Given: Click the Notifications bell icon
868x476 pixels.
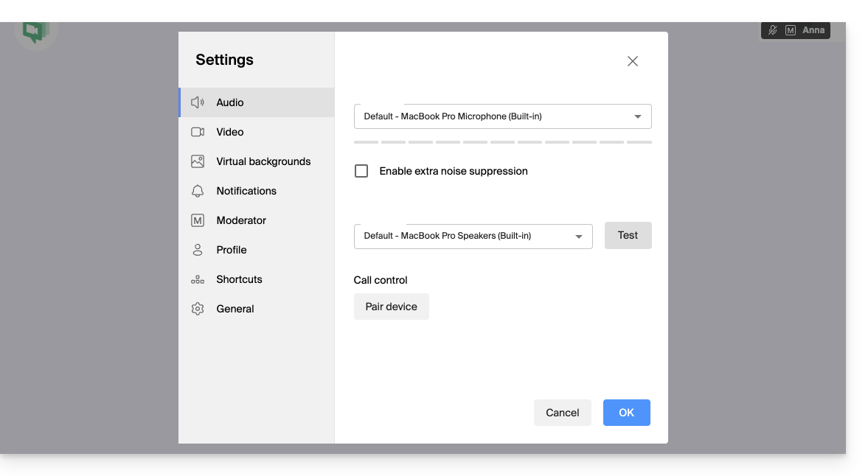Looking at the screenshot, I should click(x=198, y=191).
